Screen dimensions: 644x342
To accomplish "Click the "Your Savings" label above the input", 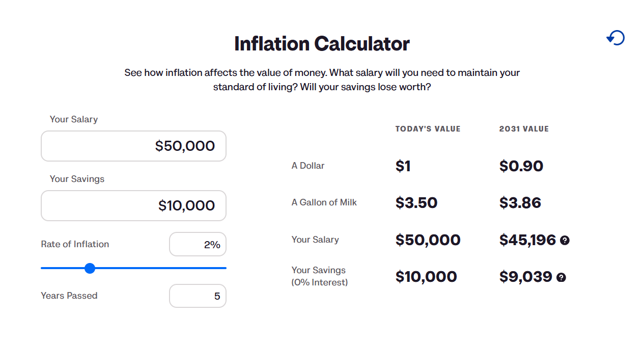I will pos(77,179).
